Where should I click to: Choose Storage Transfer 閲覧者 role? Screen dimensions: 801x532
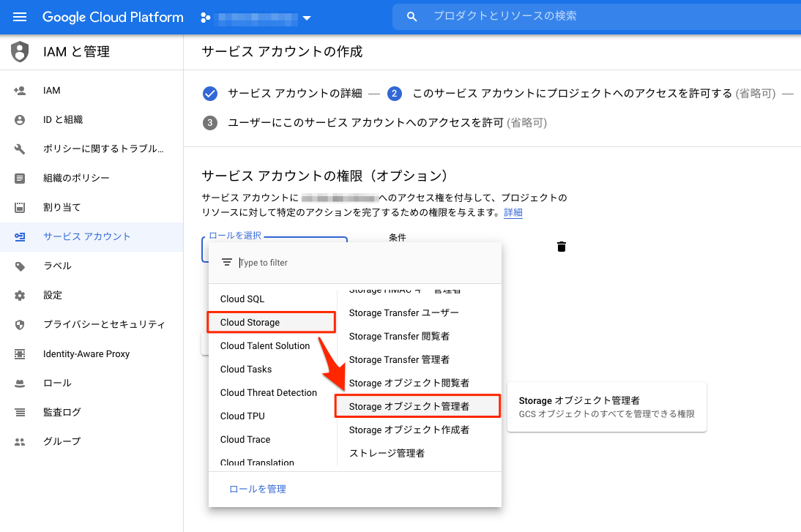419,337
